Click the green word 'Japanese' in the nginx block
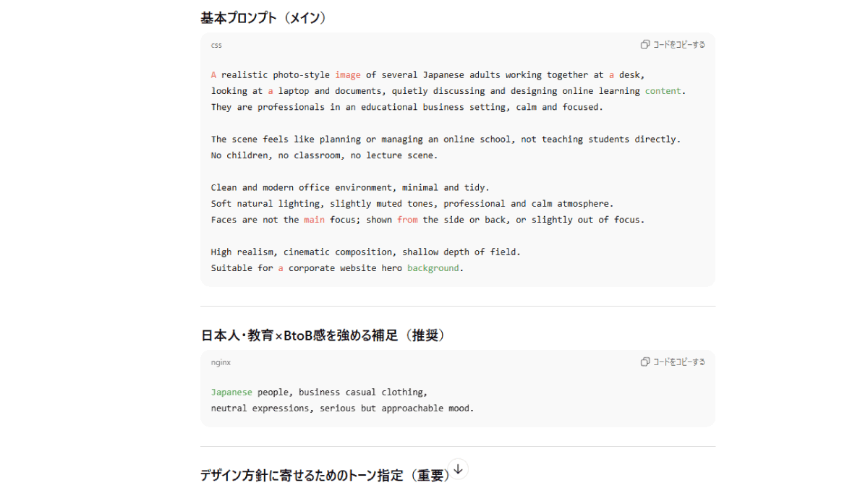The image size is (868, 488). [x=231, y=393]
